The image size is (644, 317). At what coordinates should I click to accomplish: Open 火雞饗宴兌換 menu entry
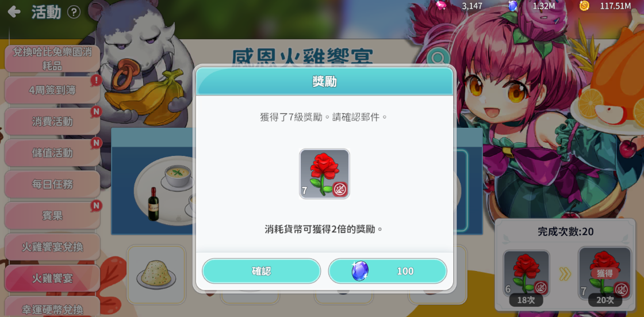point(52,247)
